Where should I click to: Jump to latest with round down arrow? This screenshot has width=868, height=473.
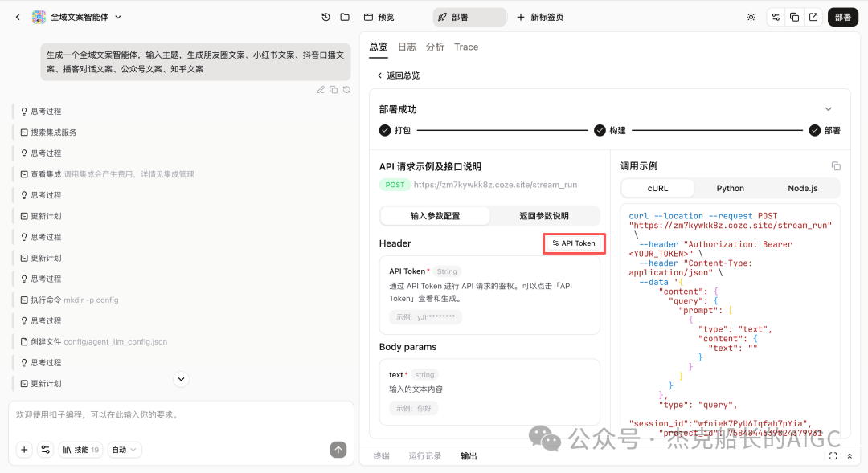(181, 379)
